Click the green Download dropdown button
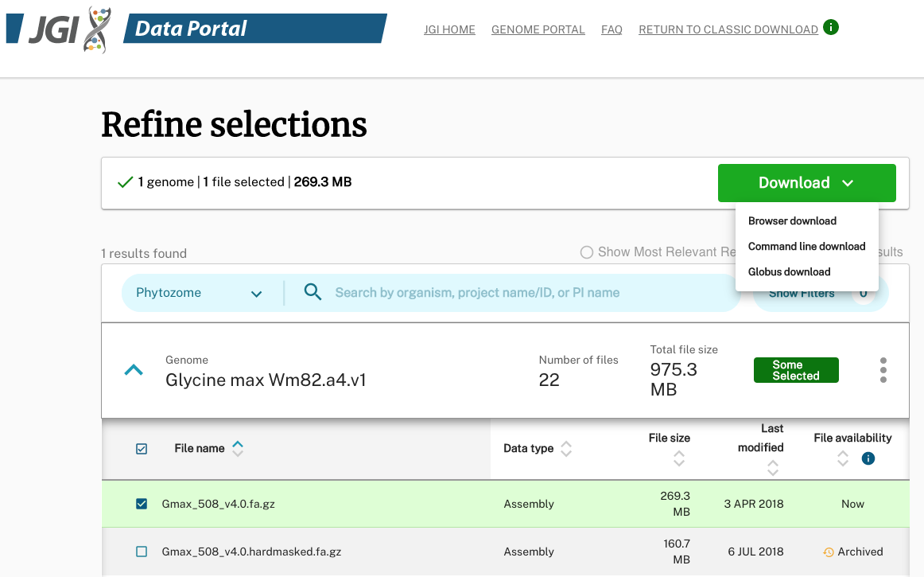Screen dimensions: 924x577 pyautogui.click(x=807, y=183)
